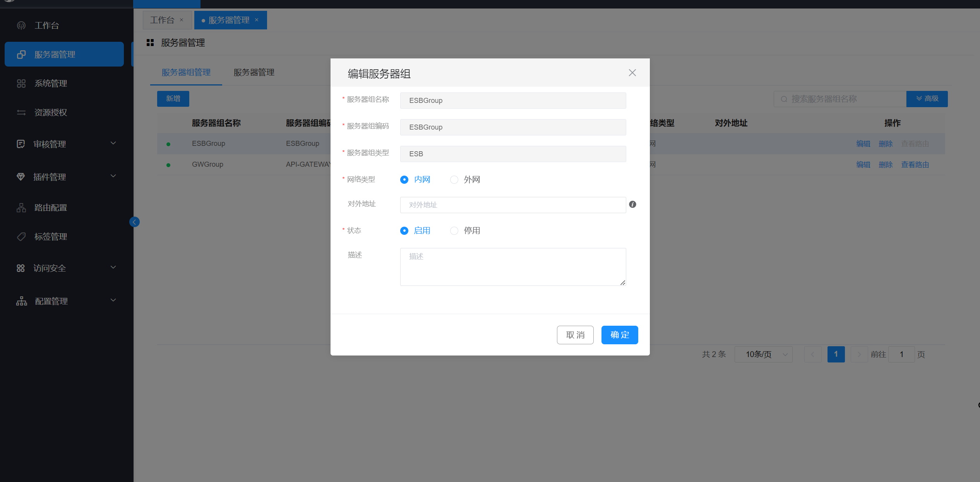
Task: Open the 10条/页 page size dropdown
Action: pyautogui.click(x=763, y=354)
